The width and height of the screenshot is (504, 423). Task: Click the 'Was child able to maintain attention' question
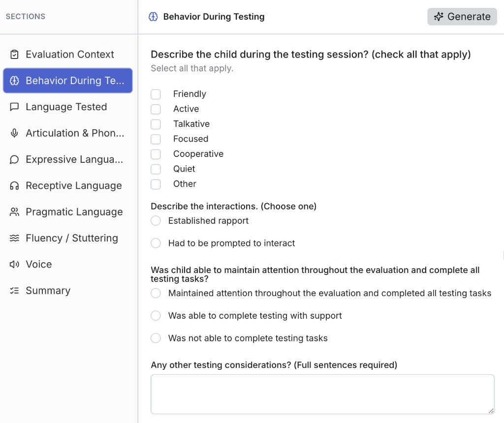pos(315,274)
